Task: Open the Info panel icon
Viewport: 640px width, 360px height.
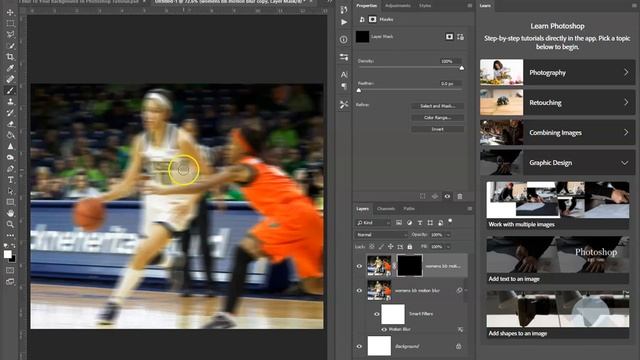Action: [344, 40]
